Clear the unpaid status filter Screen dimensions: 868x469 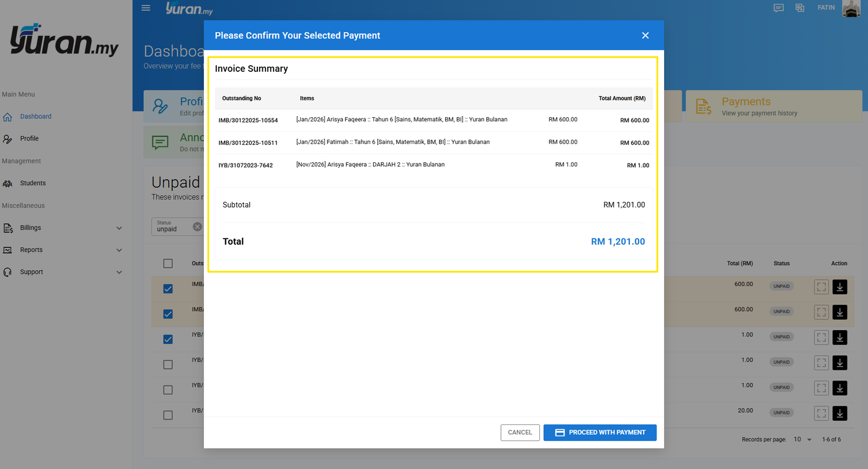[x=197, y=227]
